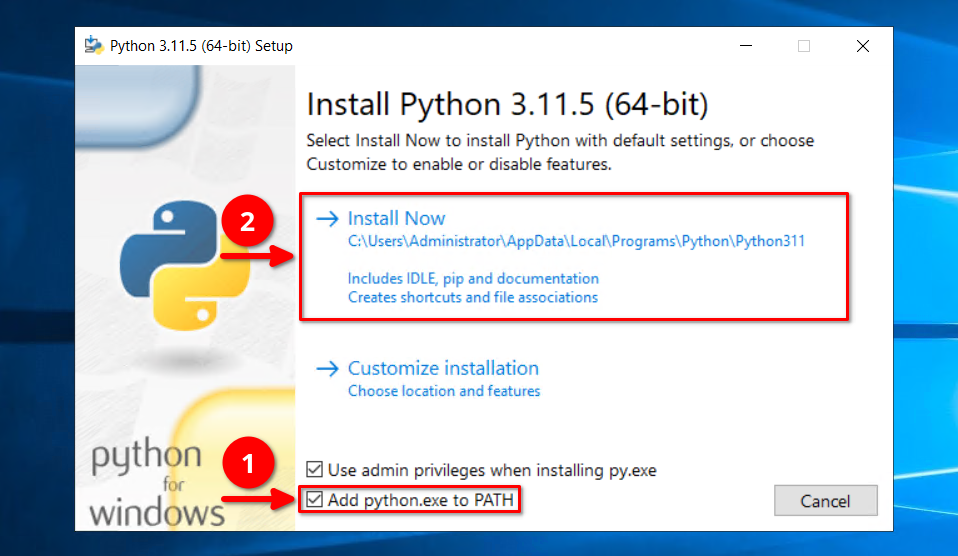Open Customize installation option
The height and width of the screenshot is (556, 958).
point(443,368)
